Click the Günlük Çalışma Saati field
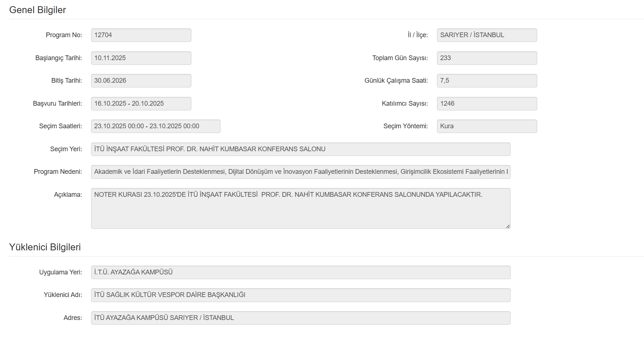The height and width of the screenshot is (340, 644). (487, 81)
